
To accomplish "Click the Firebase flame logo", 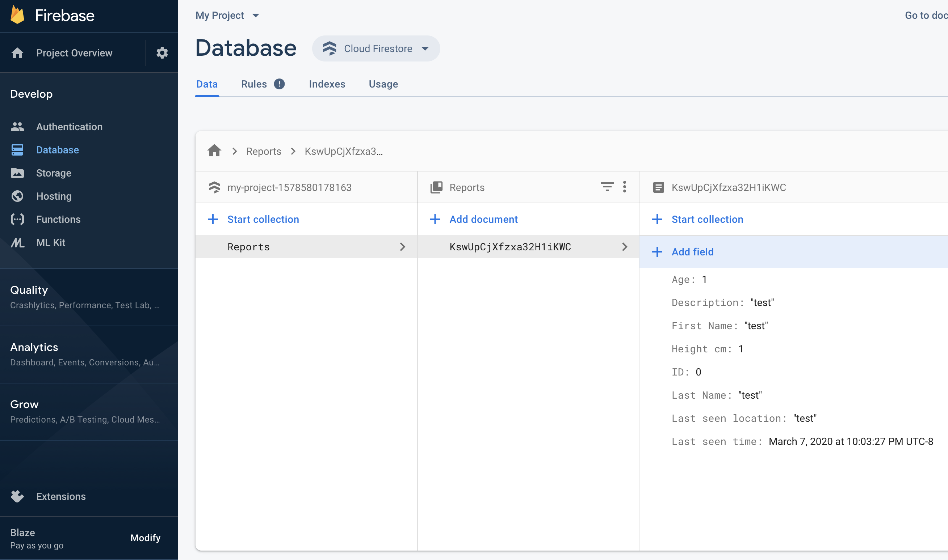I will tap(17, 15).
